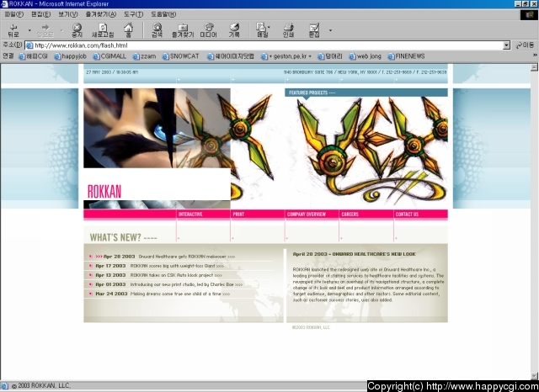Open the 해피CGI links bar shortcut
Viewport: 539px width, 392px height.
click(x=33, y=56)
